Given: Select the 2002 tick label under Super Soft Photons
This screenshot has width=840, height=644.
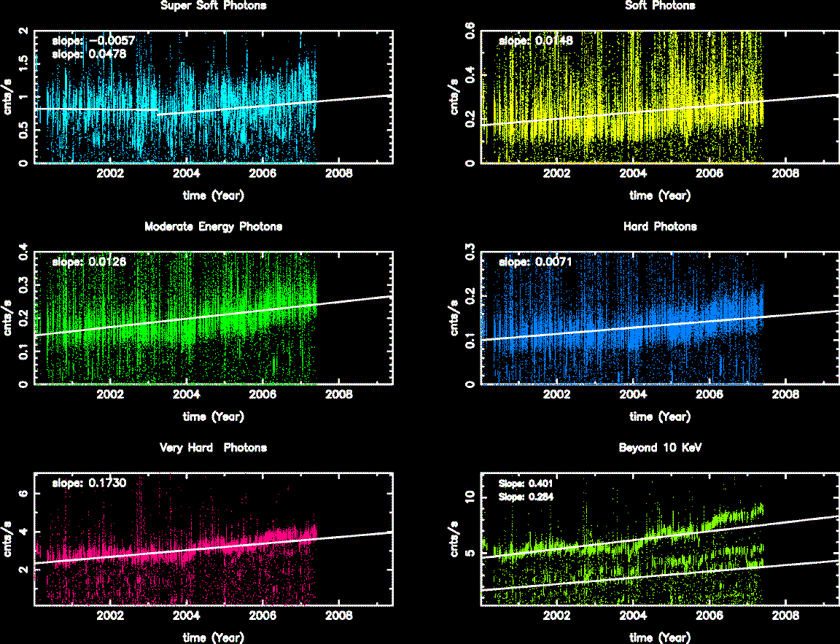Looking at the screenshot, I should [x=111, y=174].
